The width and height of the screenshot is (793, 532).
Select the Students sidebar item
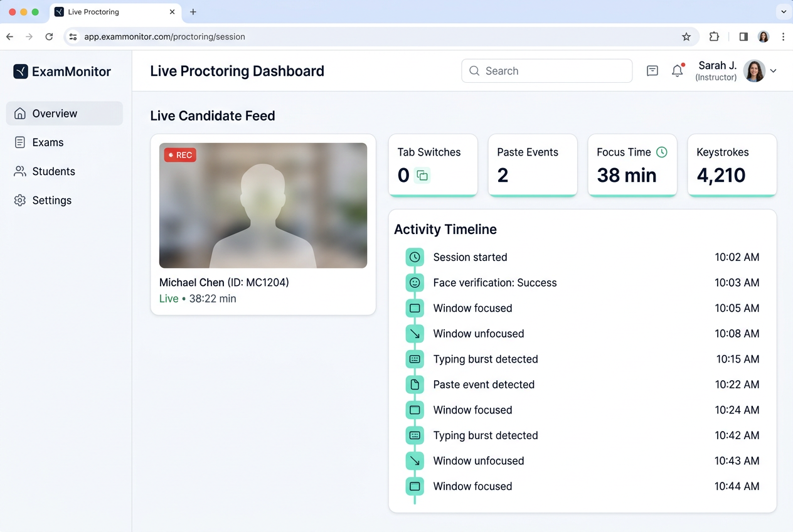pyautogui.click(x=54, y=171)
